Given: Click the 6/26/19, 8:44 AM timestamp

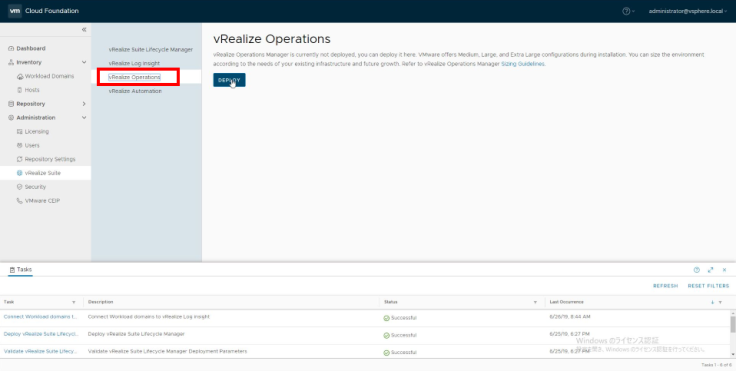Looking at the screenshot, I should coord(570,317).
